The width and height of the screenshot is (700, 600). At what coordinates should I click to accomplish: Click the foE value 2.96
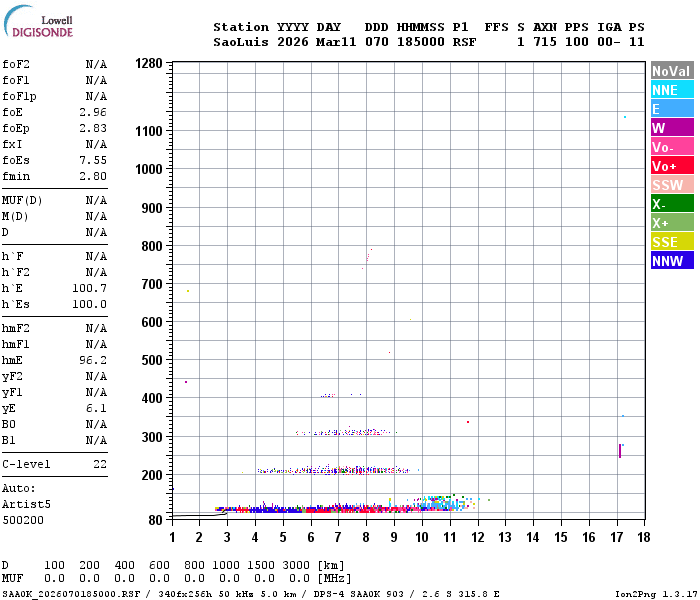(x=93, y=112)
